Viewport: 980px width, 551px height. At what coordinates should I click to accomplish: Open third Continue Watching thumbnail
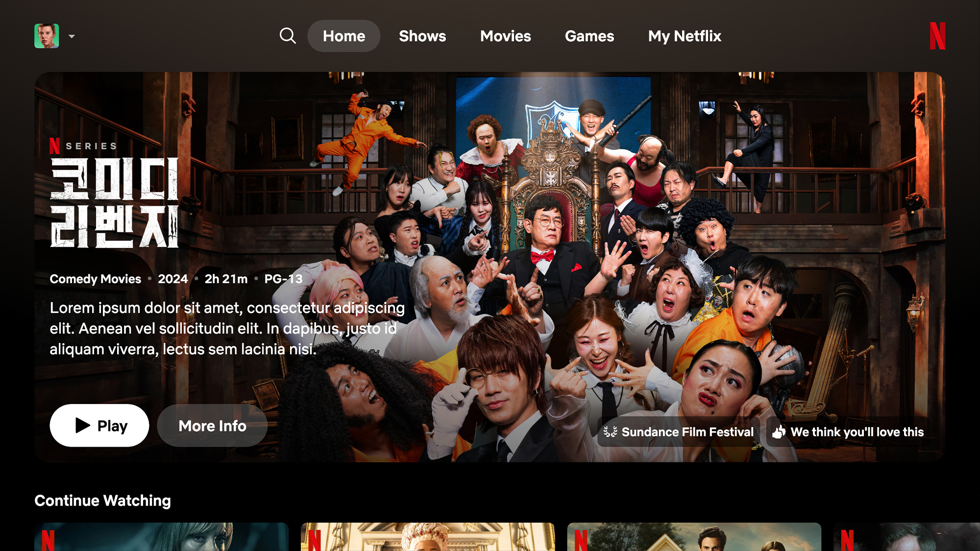click(694, 537)
